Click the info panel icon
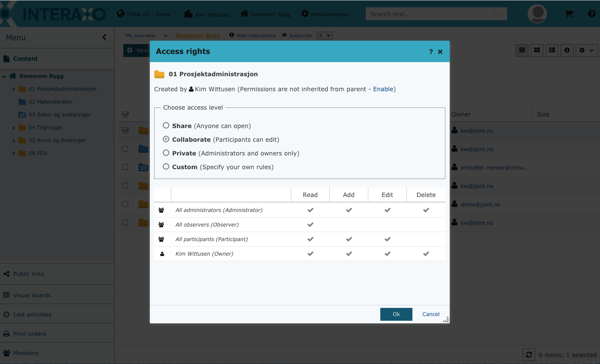 tap(567, 51)
